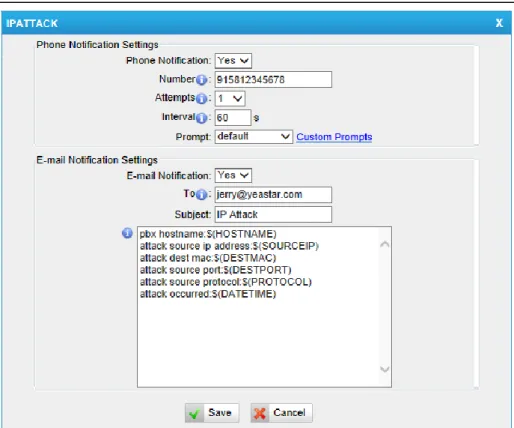514x428 pixels.
Task: Open the Attempts dropdown showing 1
Action: pos(230,99)
